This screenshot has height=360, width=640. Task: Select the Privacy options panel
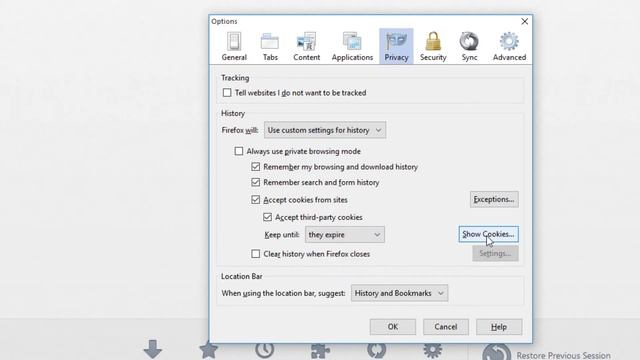(x=396, y=47)
